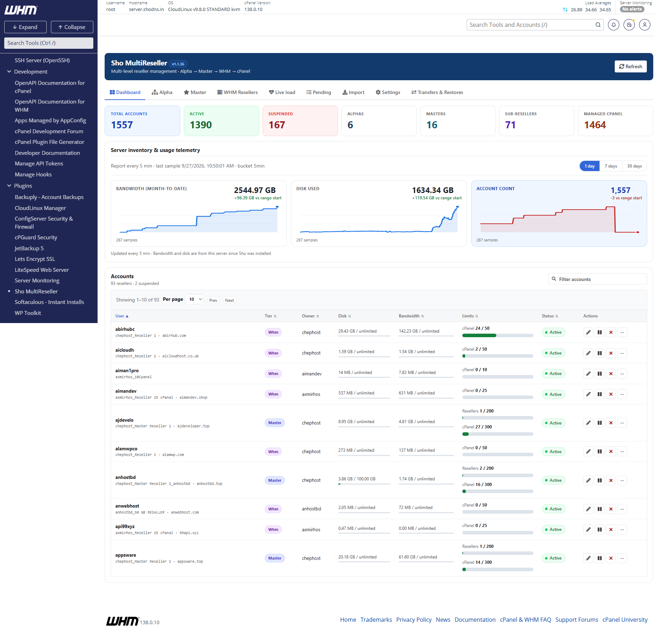Switch telemetry range to 30 days
The width and height of the screenshot is (655, 644).
pos(634,166)
